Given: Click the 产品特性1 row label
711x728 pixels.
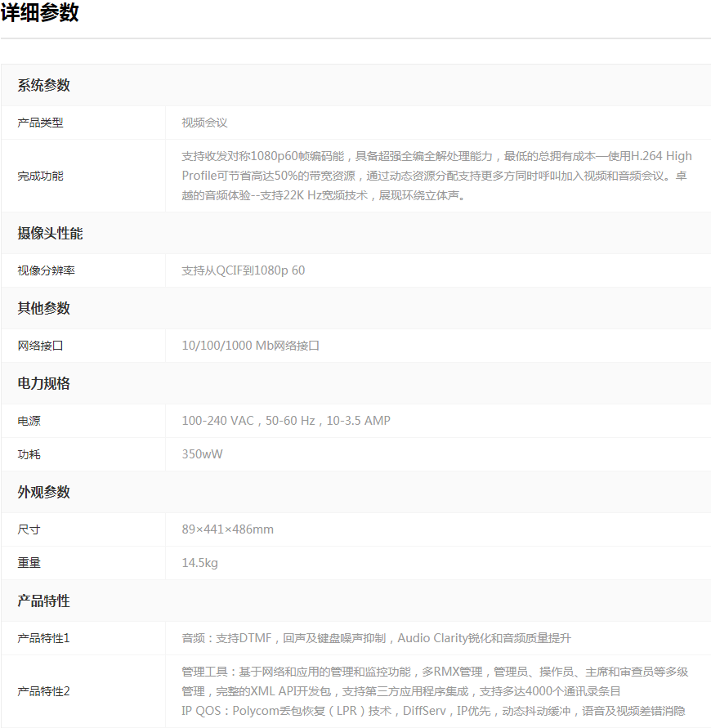Looking at the screenshot, I should pos(44,638).
